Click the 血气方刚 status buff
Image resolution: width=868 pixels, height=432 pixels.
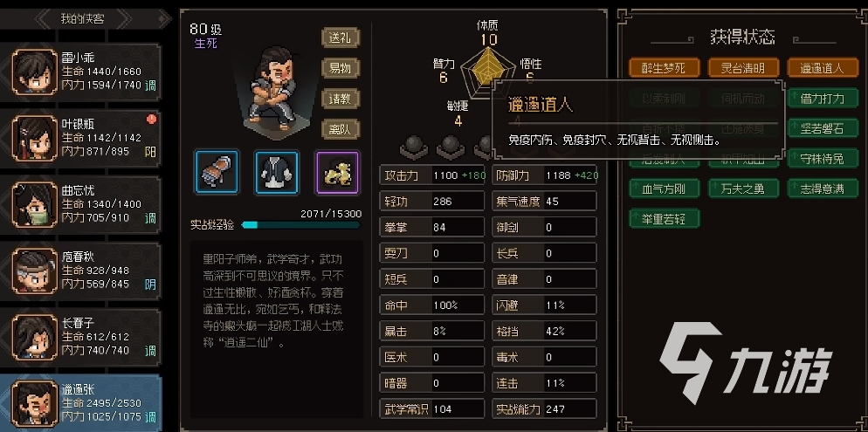tap(665, 188)
